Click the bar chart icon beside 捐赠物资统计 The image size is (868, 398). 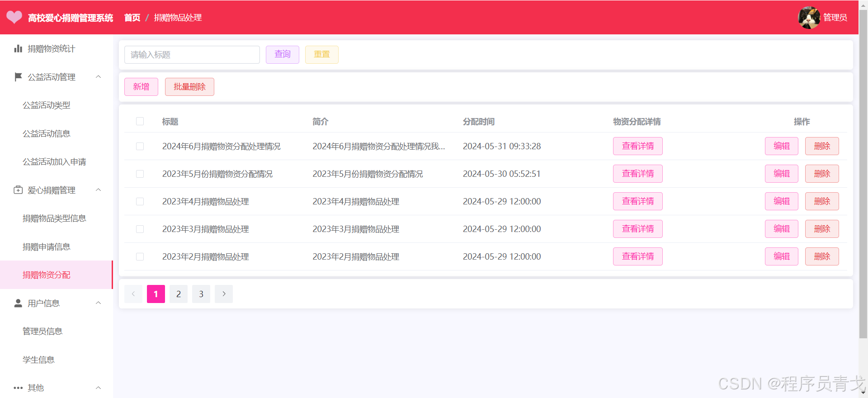(18, 48)
